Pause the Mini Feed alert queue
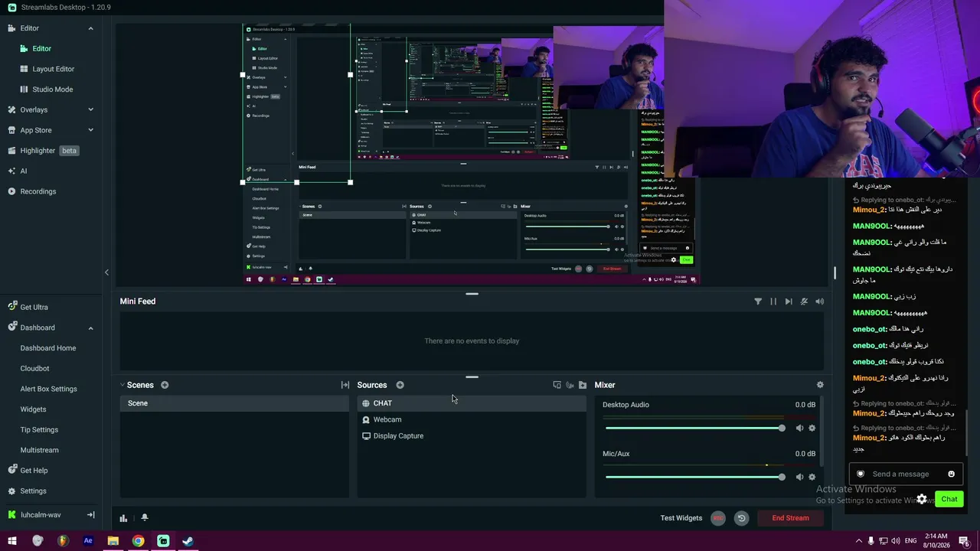 773,302
